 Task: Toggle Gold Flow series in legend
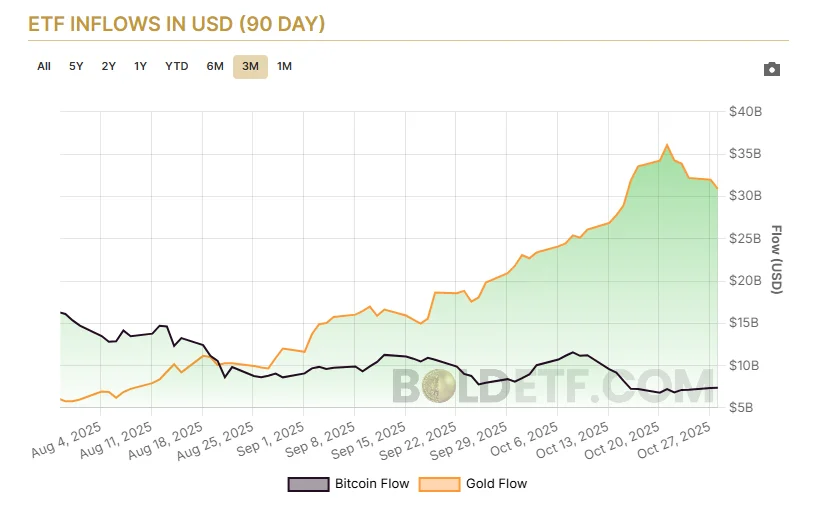tap(495, 484)
